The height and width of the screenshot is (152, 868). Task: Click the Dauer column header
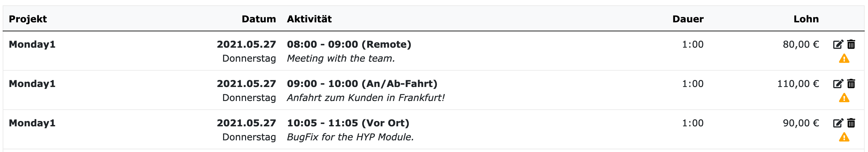point(688,19)
